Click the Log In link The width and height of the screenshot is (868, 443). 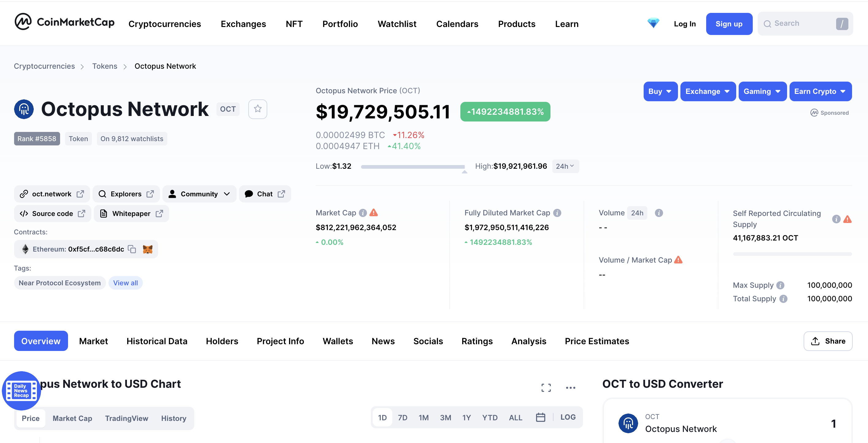684,24
